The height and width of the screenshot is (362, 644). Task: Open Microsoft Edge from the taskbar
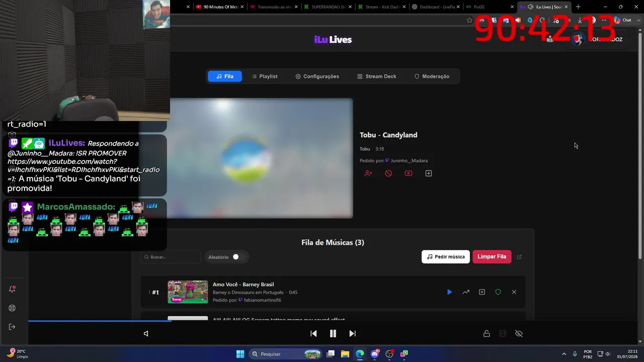coord(360,354)
